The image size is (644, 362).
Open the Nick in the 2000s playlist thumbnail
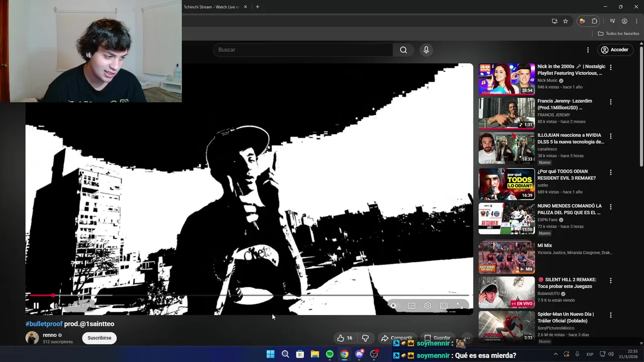point(507,79)
